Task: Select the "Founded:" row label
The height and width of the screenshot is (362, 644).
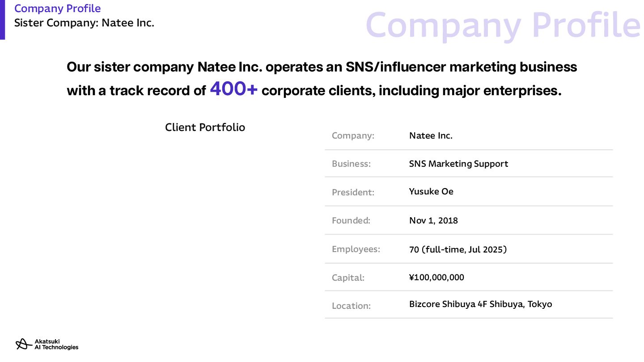Action: pyautogui.click(x=351, y=220)
